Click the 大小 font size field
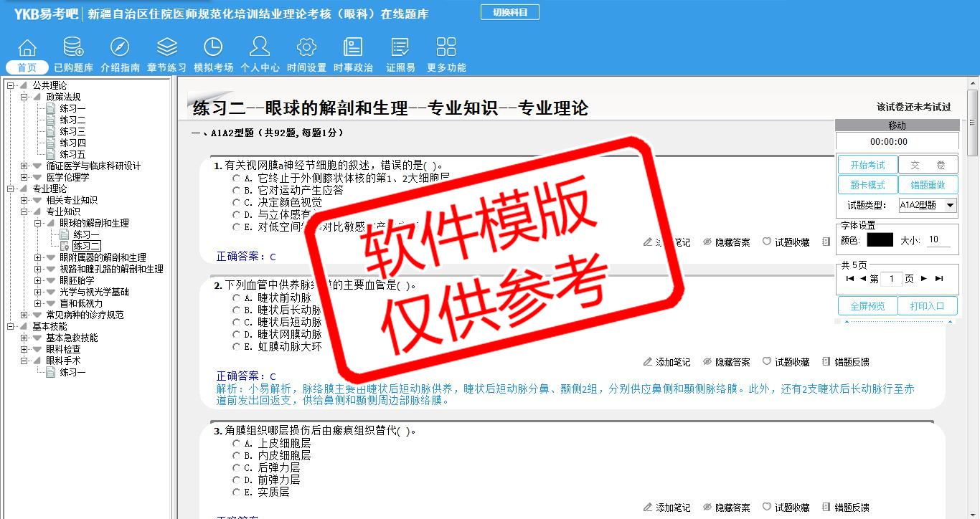The image size is (980, 519). (938, 240)
